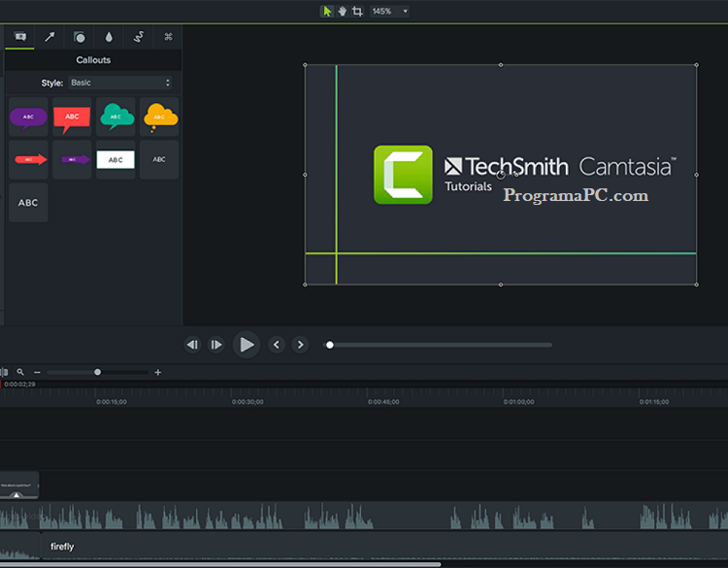This screenshot has height=568, width=728.
Task: Step back one frame
Action: coord(192,345)
